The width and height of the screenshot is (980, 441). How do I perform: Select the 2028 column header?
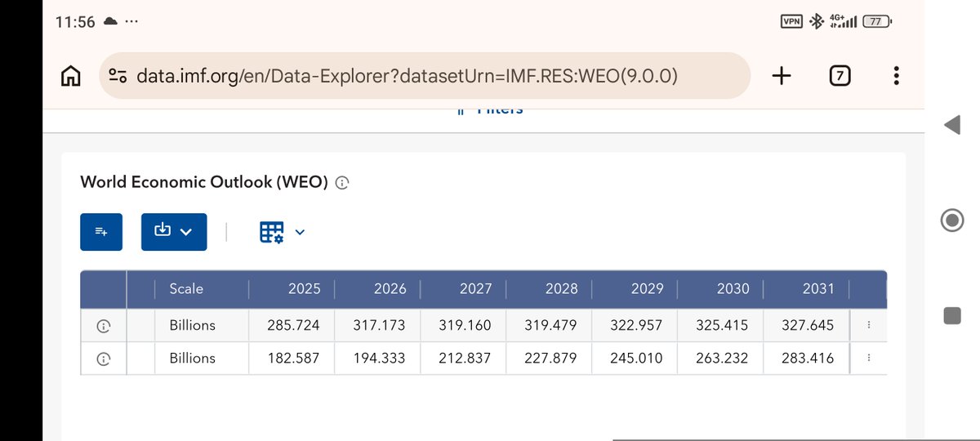click(550, 288)
